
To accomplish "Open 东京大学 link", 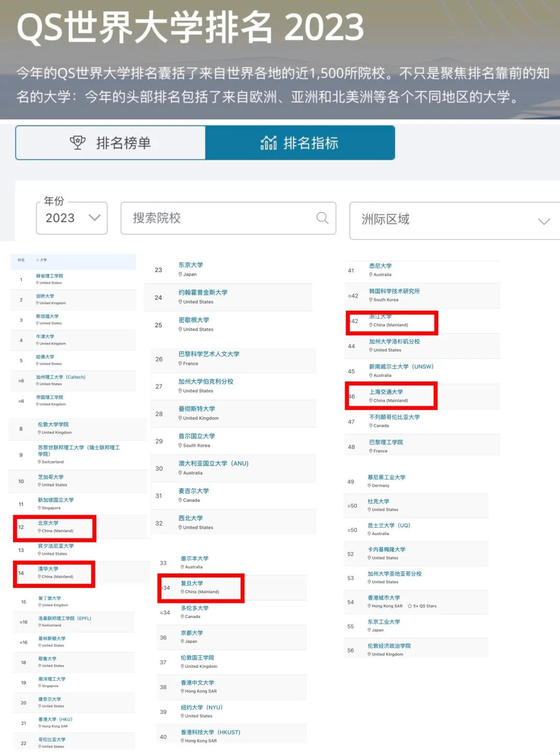I will (191, 265).
